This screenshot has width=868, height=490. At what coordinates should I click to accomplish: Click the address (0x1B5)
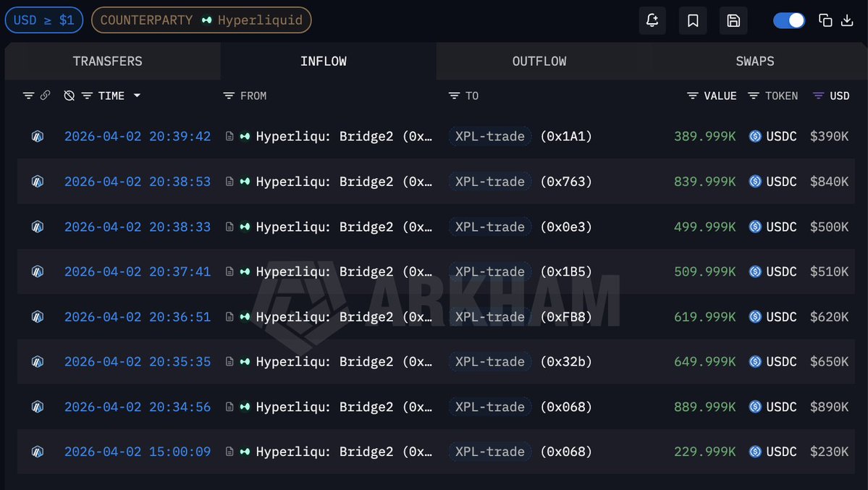click(x=565, y=271)
